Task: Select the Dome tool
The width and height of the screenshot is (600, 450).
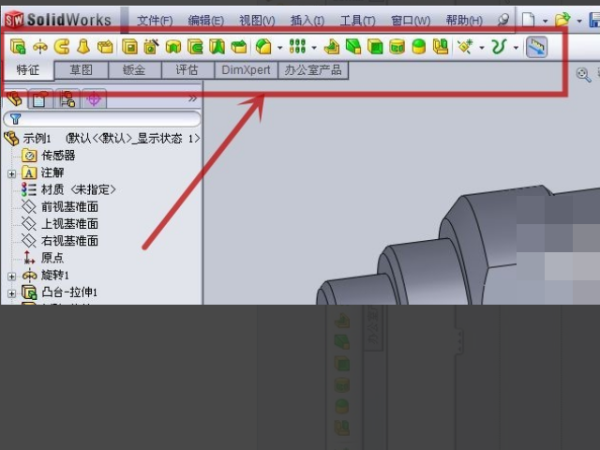Action: (x=419, y=47)
